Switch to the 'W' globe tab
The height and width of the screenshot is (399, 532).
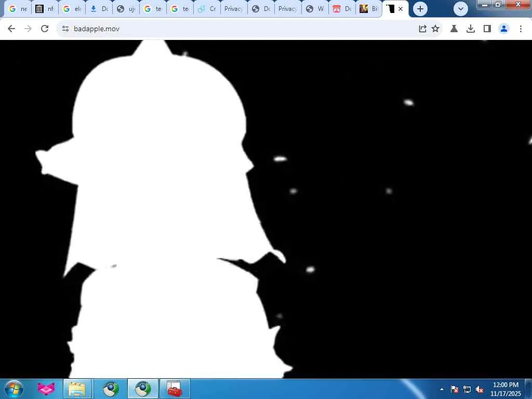pyautogui.click(x=315, y=9)
